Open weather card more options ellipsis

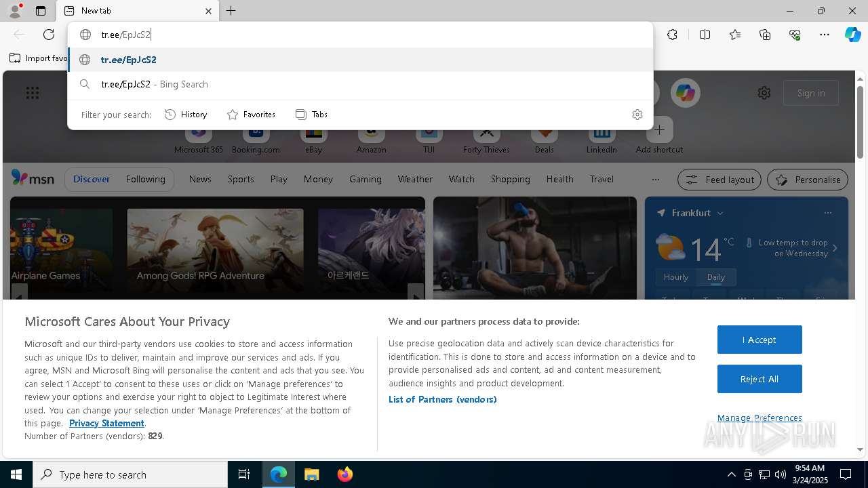(827, 213)
